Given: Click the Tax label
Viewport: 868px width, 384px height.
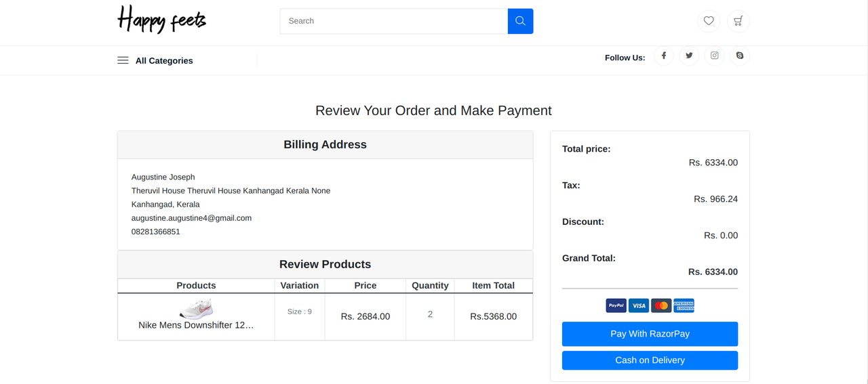Looking at the screenshot, I should 571,185.
